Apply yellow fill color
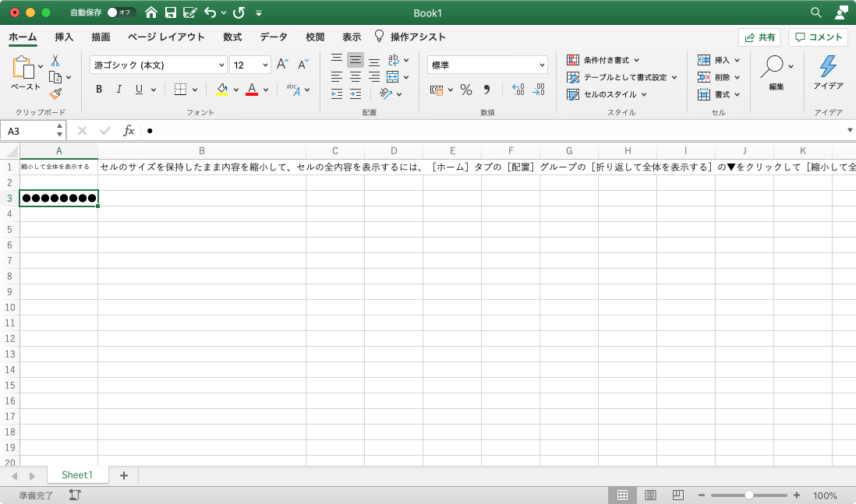 tap(221, 90)
